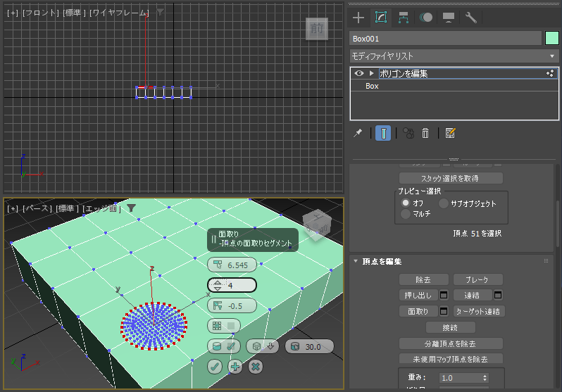Viewport: 562px width, 392px height.
Task: Open configure modifier sets icon
Action: [x=450, y=133]
